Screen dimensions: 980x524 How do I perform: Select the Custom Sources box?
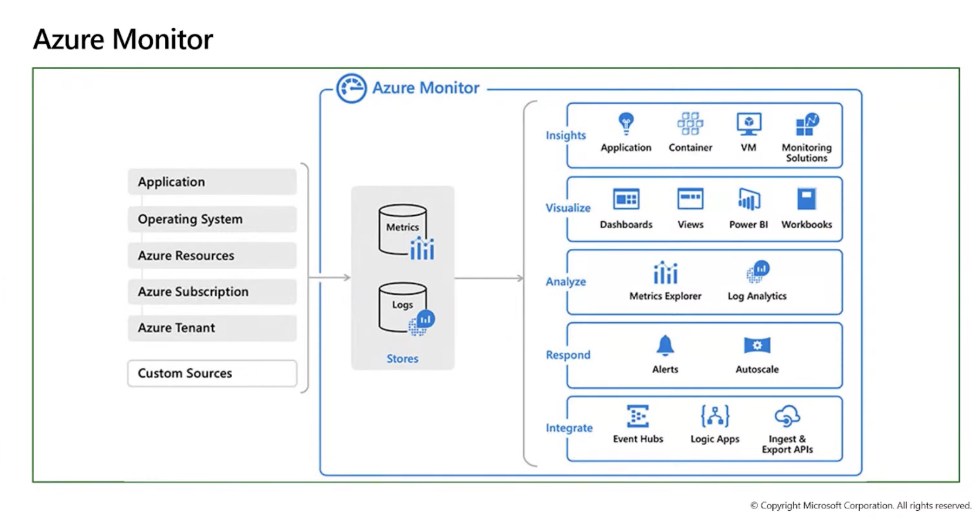pos(212,373)
